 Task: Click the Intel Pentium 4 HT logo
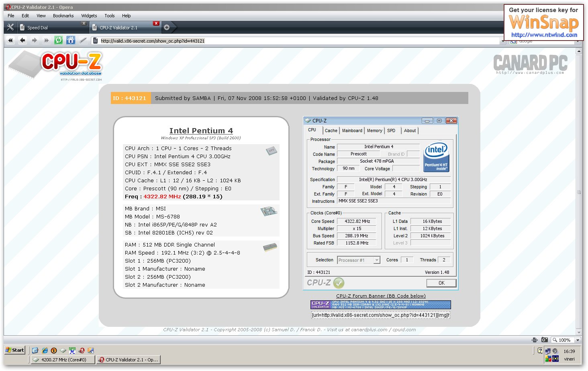pyautogui.click(x=436, y=157)
